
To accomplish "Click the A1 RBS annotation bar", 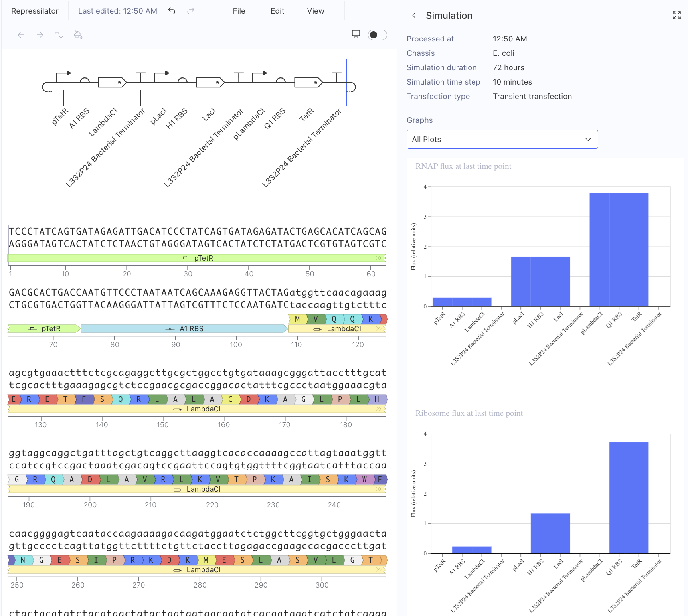I will click(x=184, y=329).
